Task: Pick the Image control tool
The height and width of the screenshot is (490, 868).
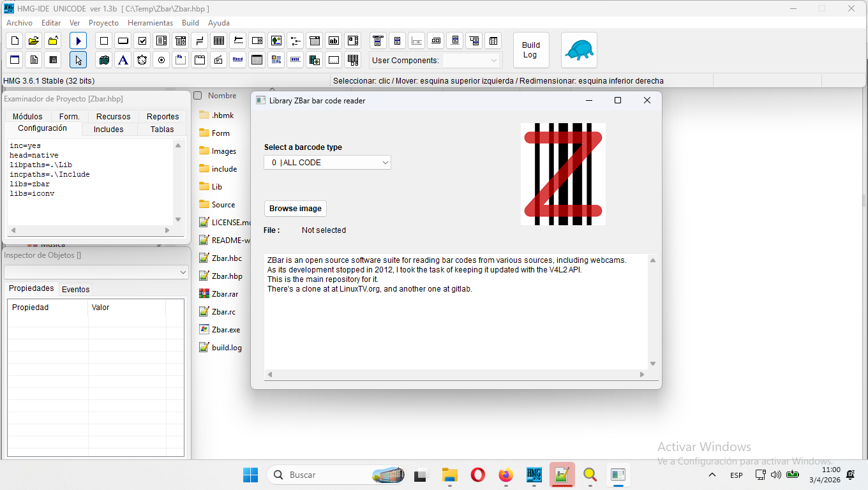Action: pyautogui.click(x=276, y=41)
